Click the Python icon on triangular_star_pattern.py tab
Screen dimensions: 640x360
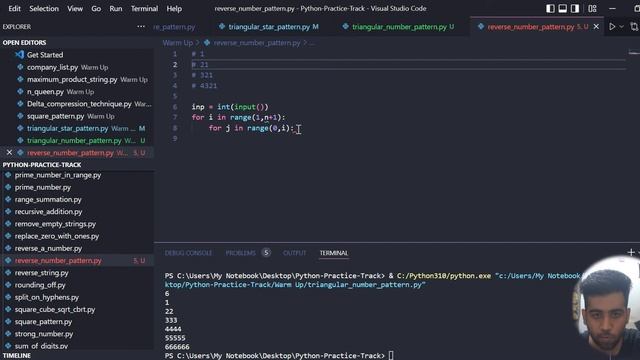[222, 27]
